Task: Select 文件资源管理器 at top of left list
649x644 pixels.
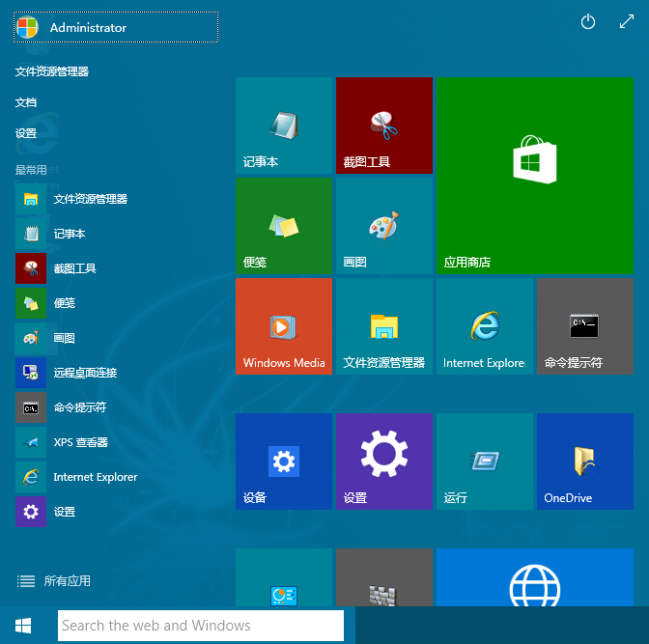Action: point(52,71)
